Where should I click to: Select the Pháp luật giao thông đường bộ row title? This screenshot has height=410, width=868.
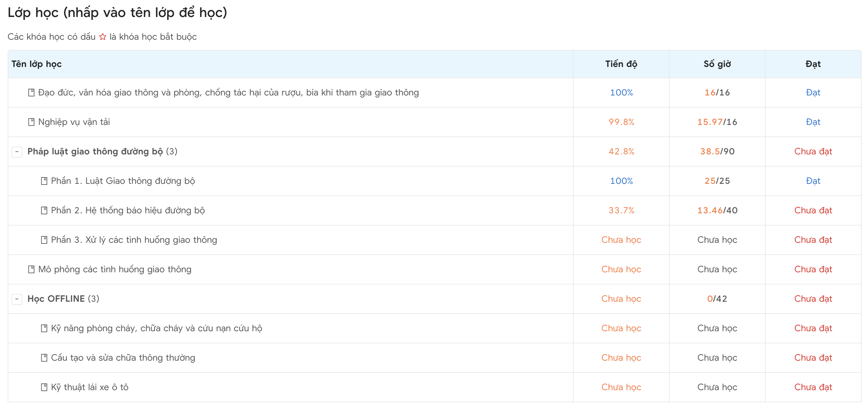pos(95,152)
